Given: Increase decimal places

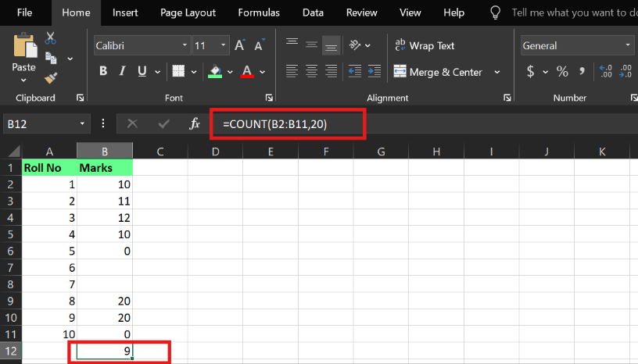Looking at the screenshot, I should 606,72.
